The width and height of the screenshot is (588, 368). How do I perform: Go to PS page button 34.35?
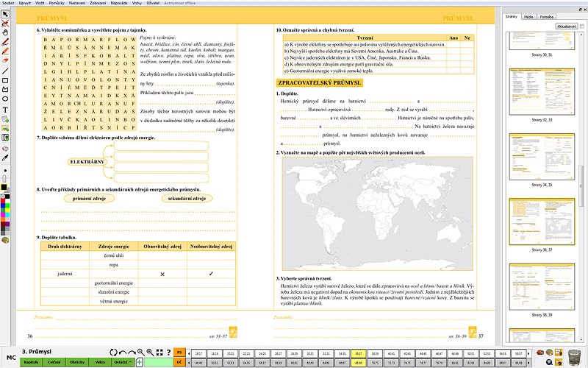342,353
